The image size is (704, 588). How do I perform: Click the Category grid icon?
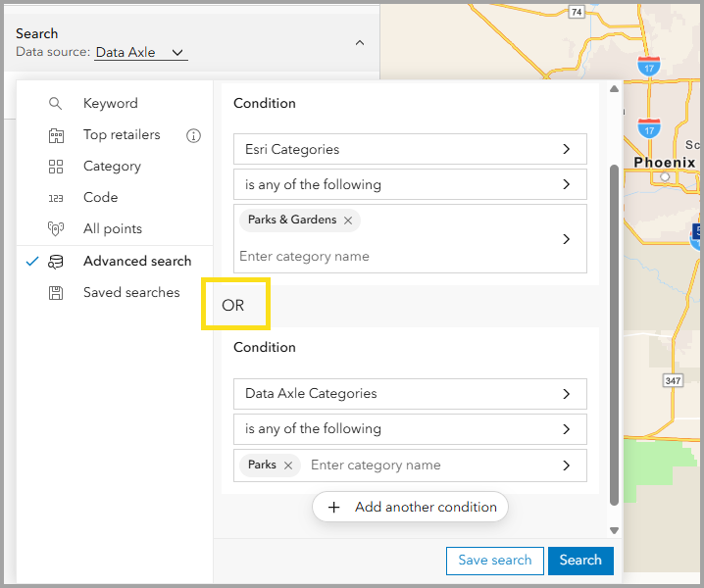pos(56,167)
